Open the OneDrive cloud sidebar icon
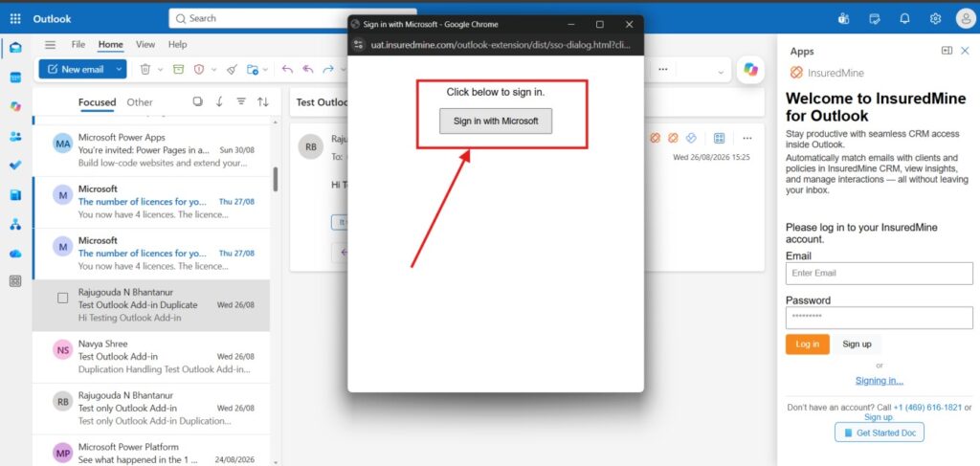980x466 pixels. pyautogui.click(x=15, y=254)
